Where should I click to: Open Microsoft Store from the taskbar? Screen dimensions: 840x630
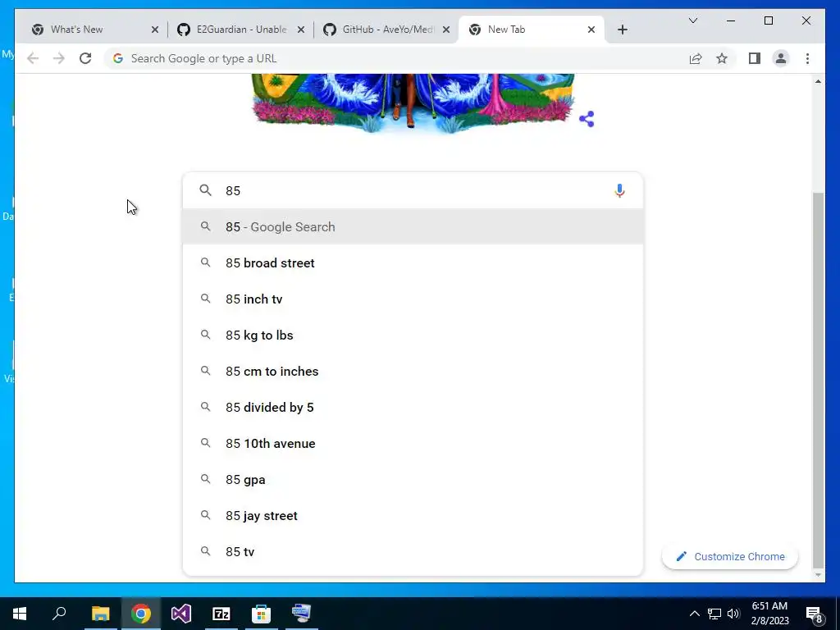point(262,614)
